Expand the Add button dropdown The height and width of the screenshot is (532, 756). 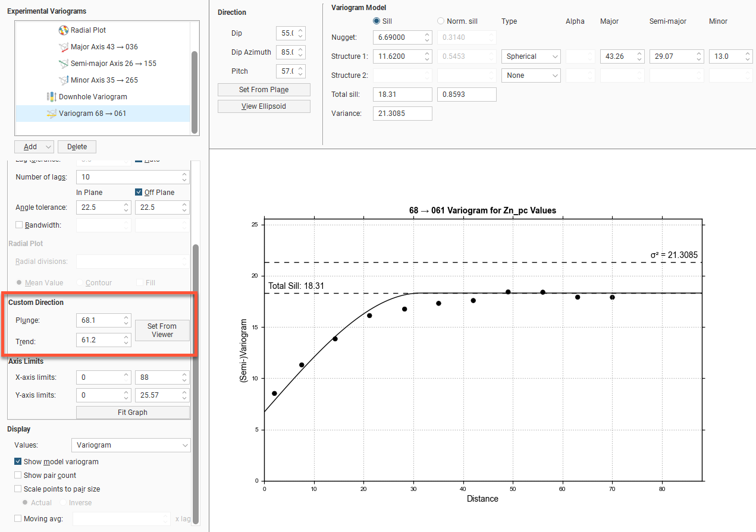pyautogui.click(x=48, y=147)
